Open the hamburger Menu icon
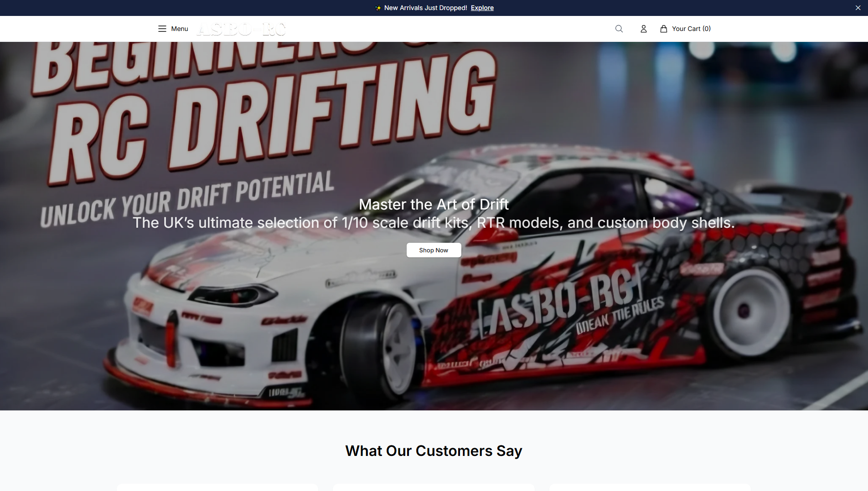868x491 pixels. pyautogui.click(x=162, y=29)
